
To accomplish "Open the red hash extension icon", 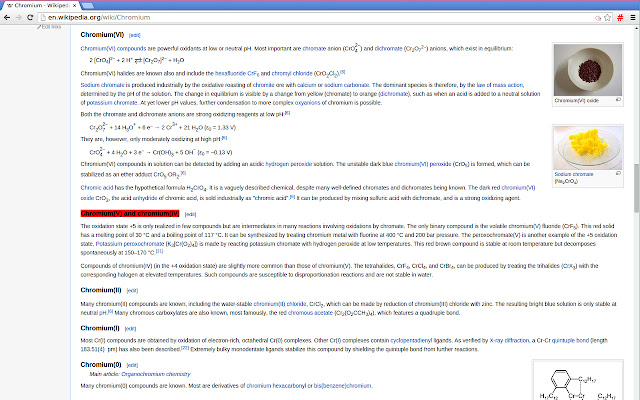I will (620, 18).
